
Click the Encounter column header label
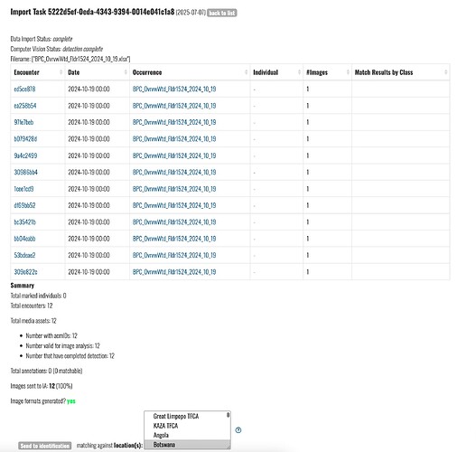(26, 72)
